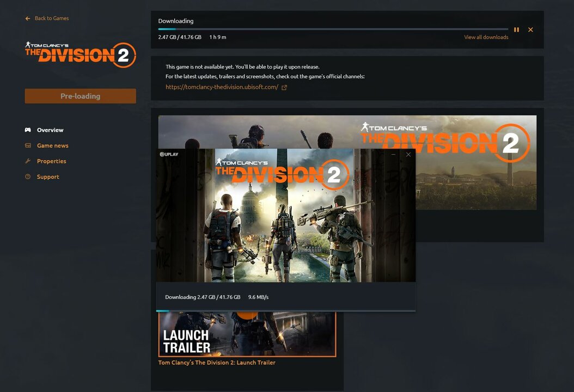Click the Uplay logo in popup window
The height and width of the screenshot is (392, 574).
point(169,154)
